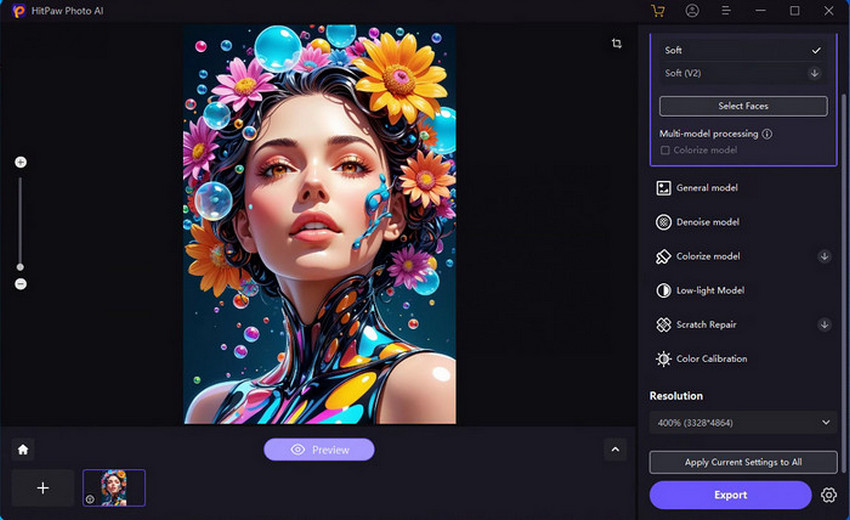Click the eye icon in Preview button
Screen dimensions: 850x520
[x=298, y=450]
